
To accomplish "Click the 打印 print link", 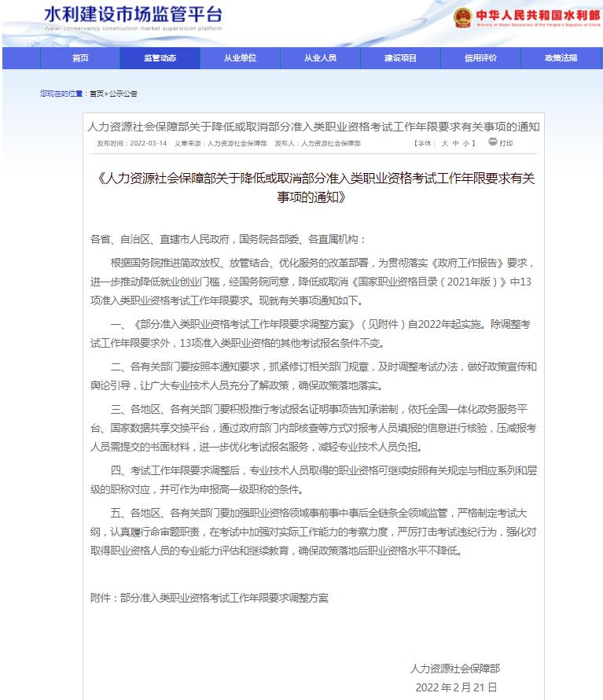I will (506, 143).
